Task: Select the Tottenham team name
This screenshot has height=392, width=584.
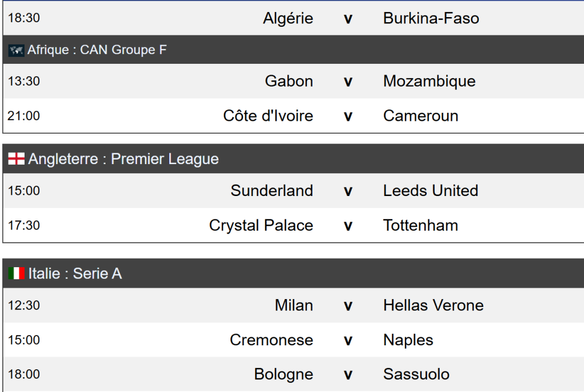Action: coord(421,226)
